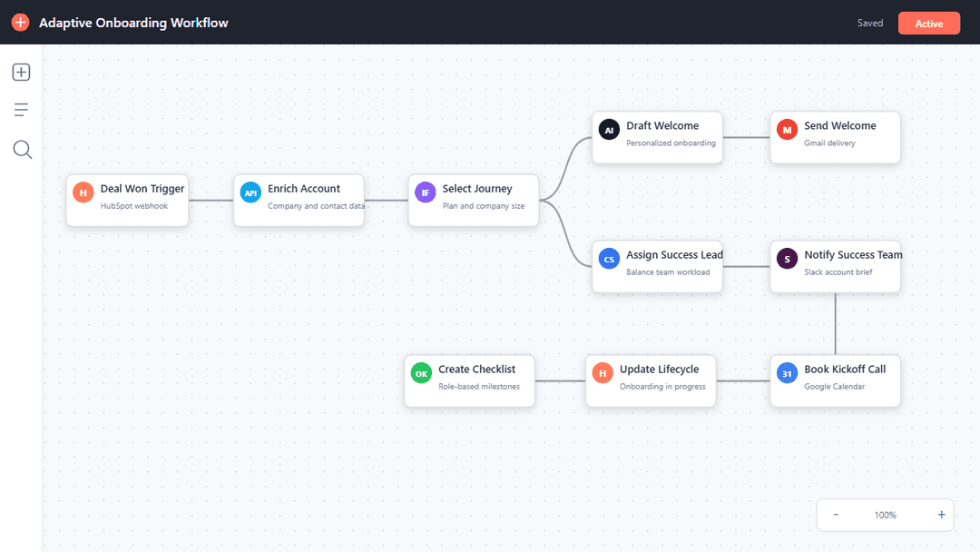
Task: Select the Draft Welcome node title
Action: point(662,125)
